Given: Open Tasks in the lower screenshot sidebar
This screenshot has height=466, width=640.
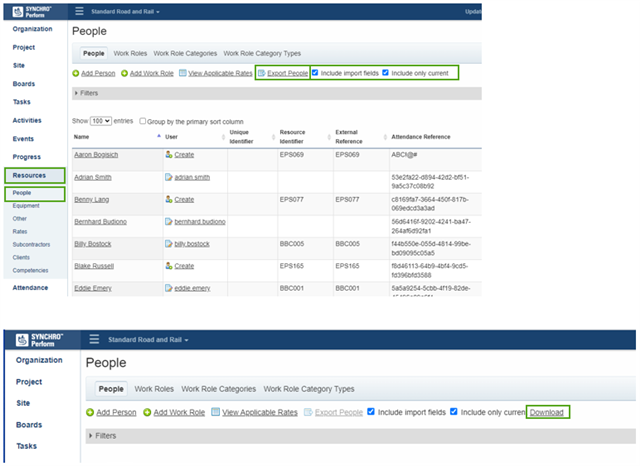Looking at the screenshot, I should pos(27,446).
